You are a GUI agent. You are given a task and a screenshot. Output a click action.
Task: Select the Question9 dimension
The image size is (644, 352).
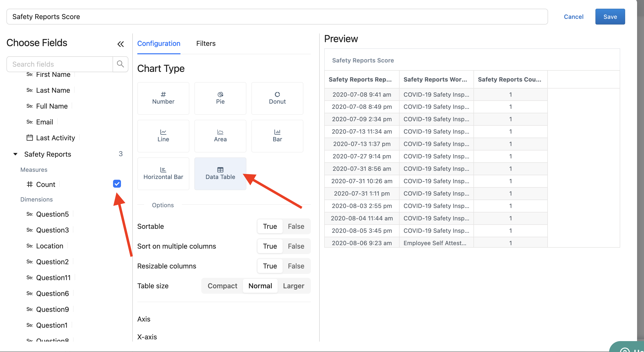[52, 310]
